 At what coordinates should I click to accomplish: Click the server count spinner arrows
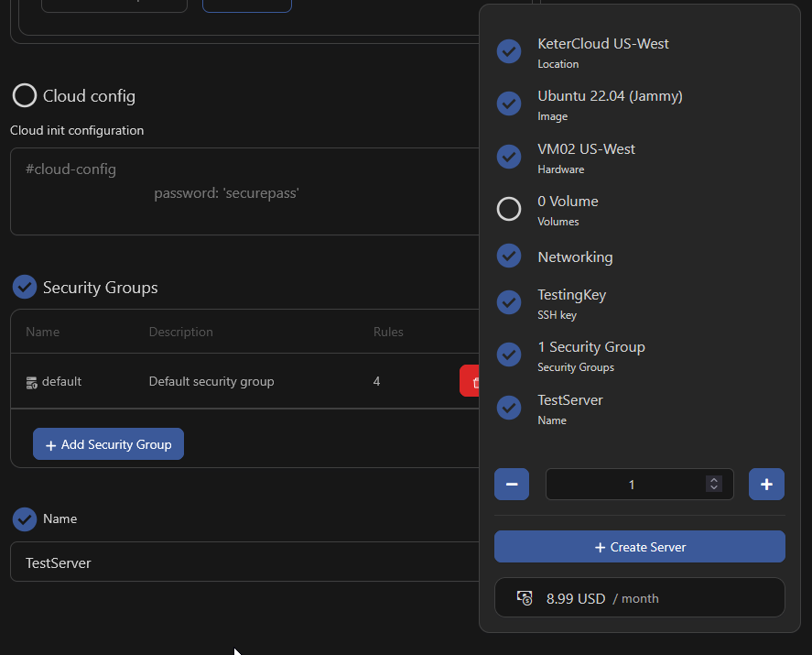coord(714,485)
